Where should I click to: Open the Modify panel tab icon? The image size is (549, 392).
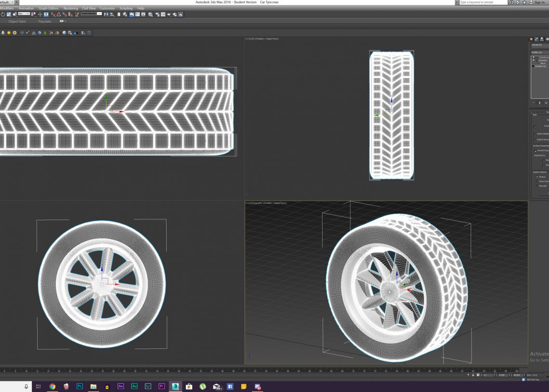pyautogui.click(x=536, y=39)
